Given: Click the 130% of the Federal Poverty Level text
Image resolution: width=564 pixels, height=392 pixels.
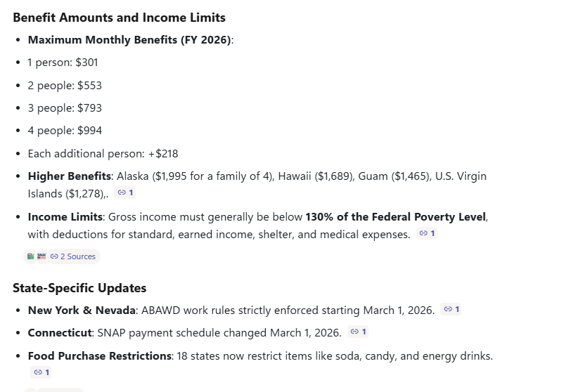Looking at the screenshot, I should click(395, 216).
